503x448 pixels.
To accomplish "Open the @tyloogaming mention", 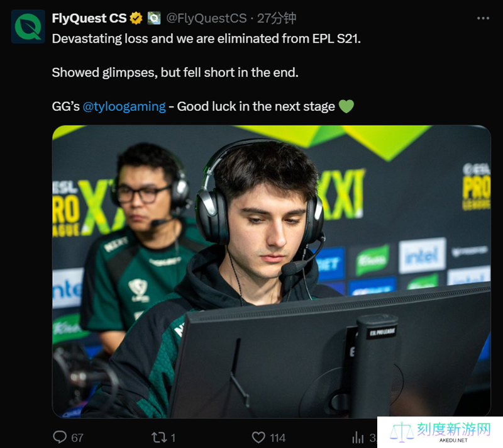I will (124, 106).
